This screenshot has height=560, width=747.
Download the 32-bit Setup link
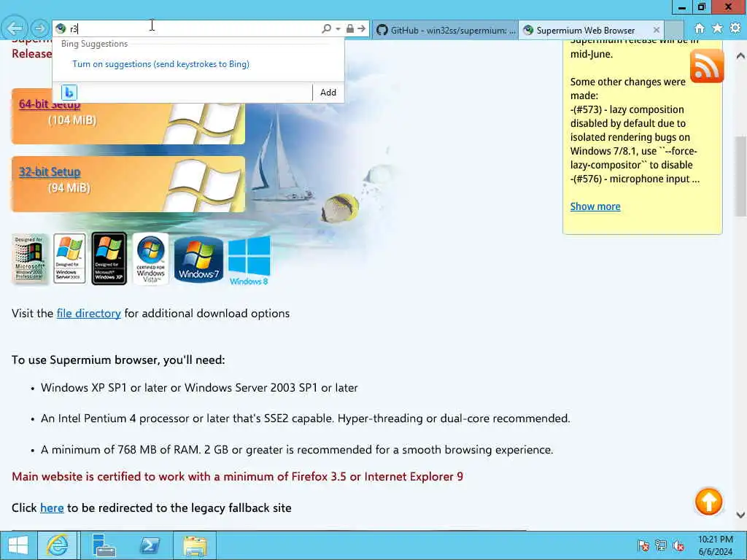point(50,172)
